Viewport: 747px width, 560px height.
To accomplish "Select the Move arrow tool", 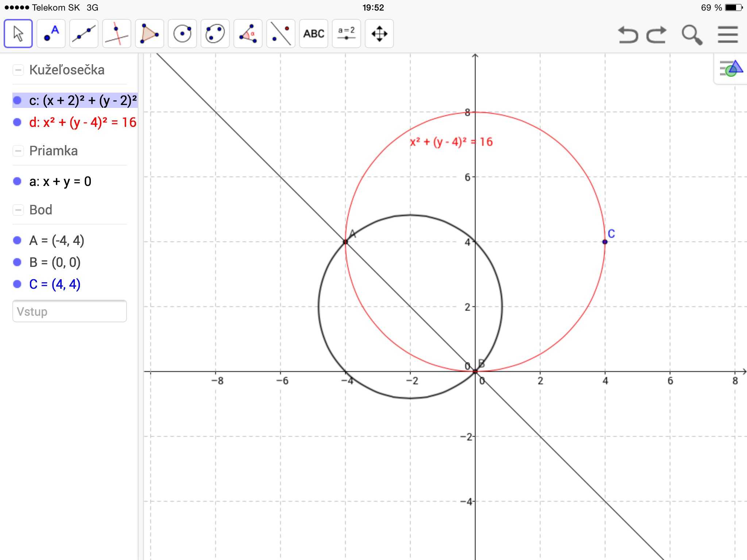I will (18, 34).
